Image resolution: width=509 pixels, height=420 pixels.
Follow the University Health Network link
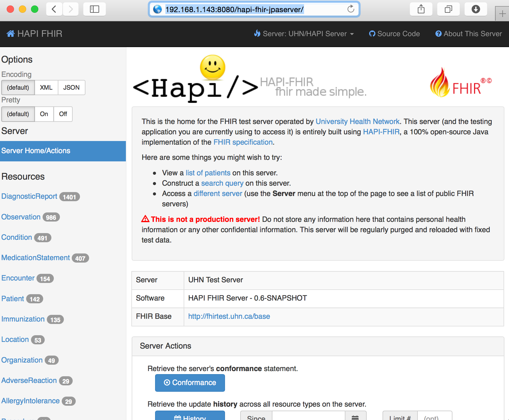358,122
